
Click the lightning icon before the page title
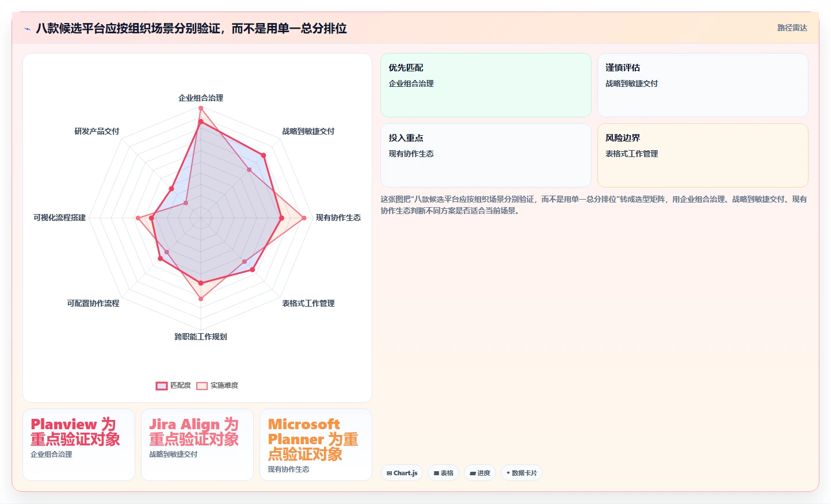[x=27, y=29]
